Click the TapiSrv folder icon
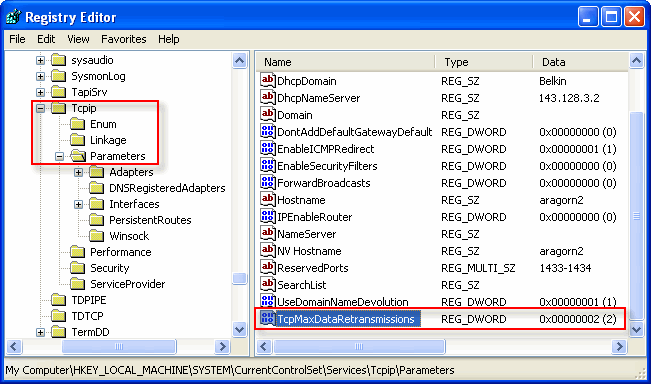The image size is (651, 384). pyautogui.click(x=59, y=92)
